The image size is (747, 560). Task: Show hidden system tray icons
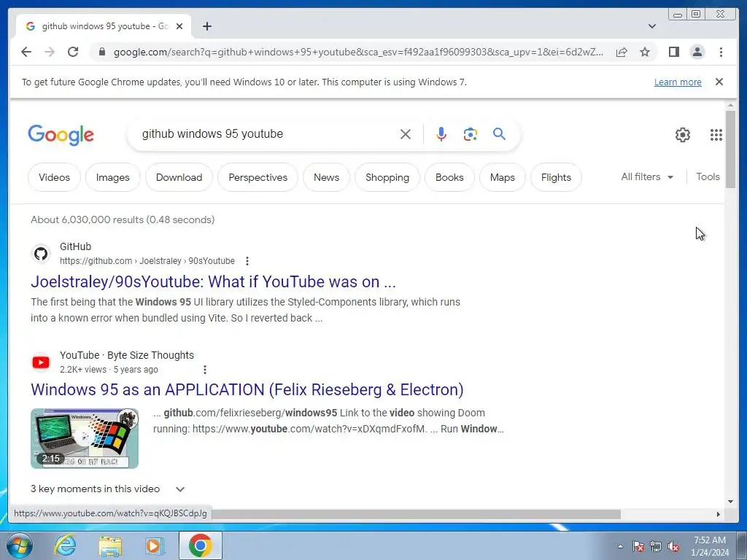(x=620, y=546)
